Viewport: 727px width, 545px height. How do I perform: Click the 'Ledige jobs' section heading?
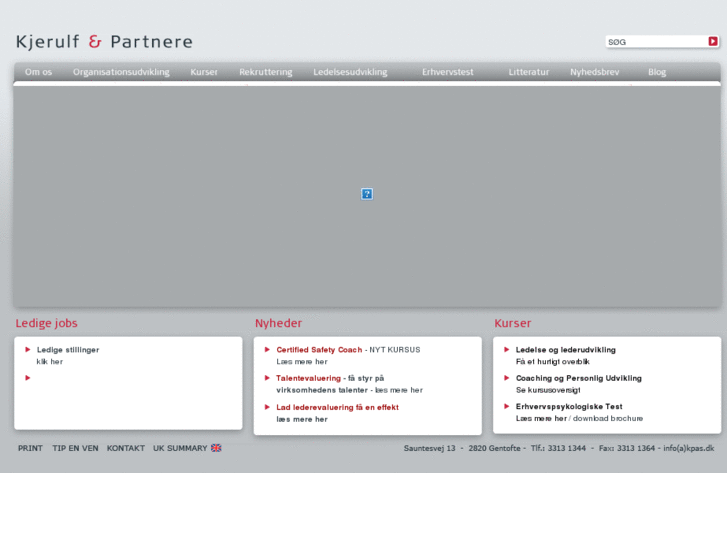tap(46, 323)
